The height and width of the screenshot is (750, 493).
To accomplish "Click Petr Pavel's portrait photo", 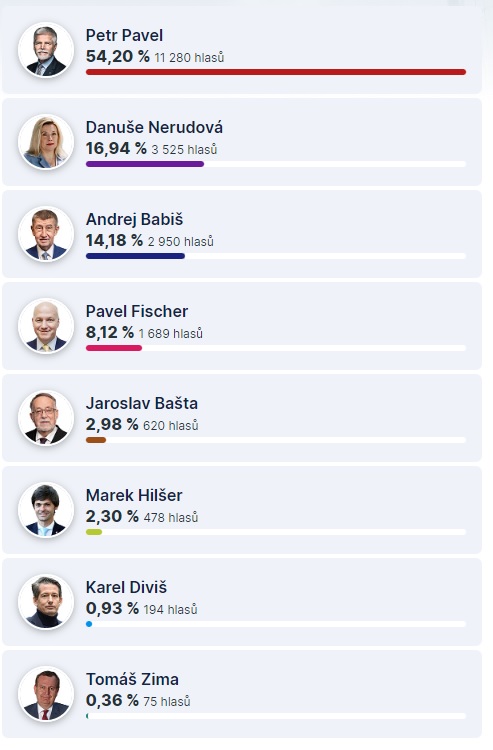I will (x=46, y=50).
